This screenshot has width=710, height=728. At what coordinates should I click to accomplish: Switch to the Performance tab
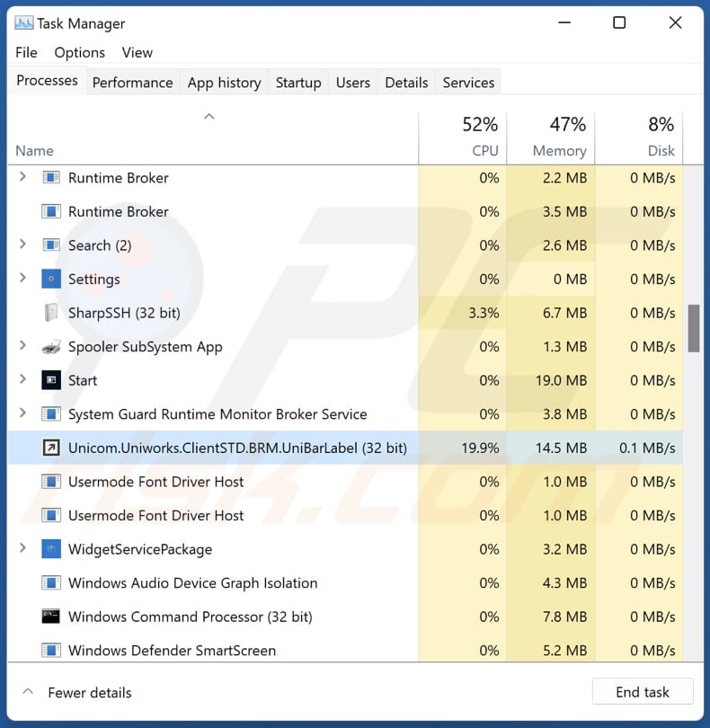[x=132, y=82]
